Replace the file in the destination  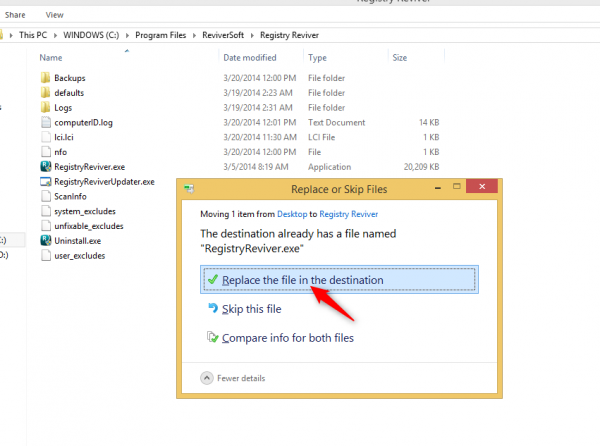(x=339, y=280)
